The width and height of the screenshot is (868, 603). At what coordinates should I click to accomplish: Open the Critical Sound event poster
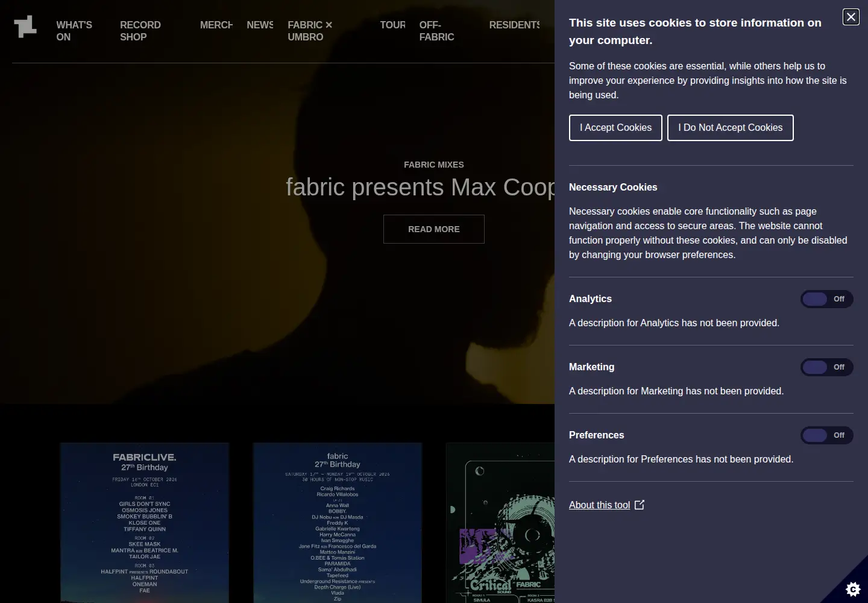pos(500,523)
